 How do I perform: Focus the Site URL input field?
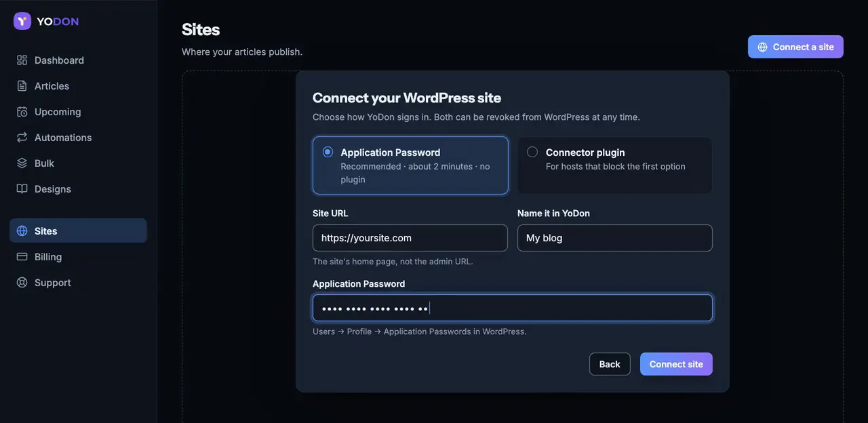tap(410, 238)
